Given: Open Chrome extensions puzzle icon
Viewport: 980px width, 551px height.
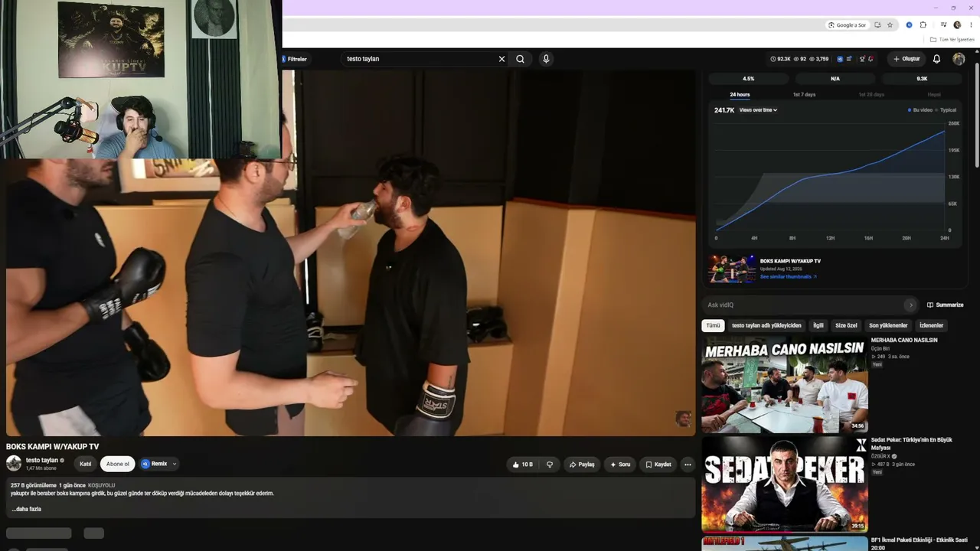Looking at the screenshot, I should point(923,25).
